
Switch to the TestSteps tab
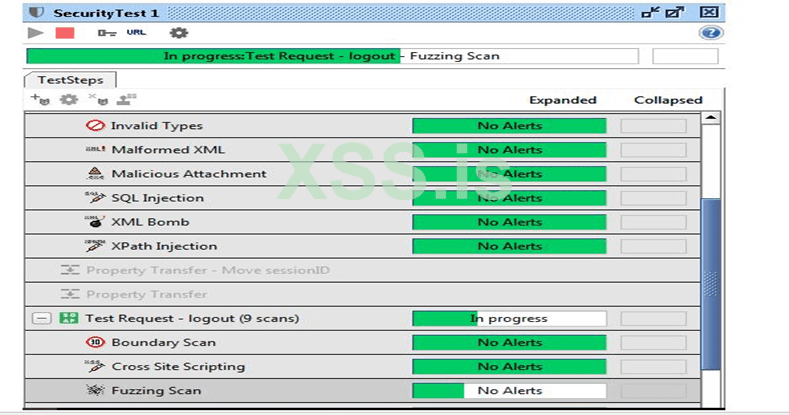pyautogui.click(x=70, y=80)
